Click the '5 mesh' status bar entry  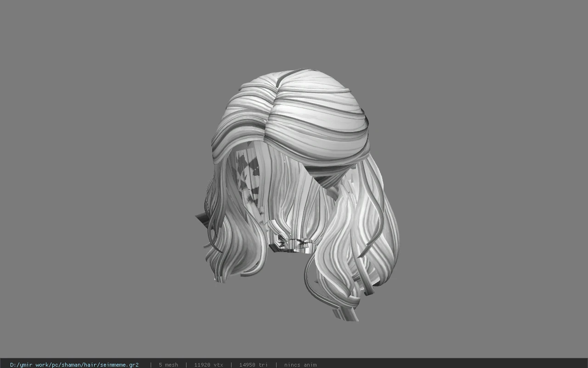coord(168,365)
